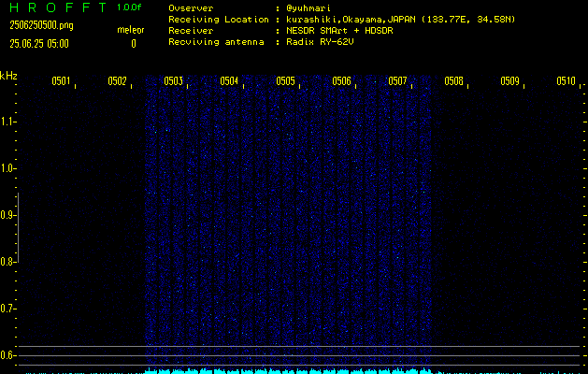
Task: Click the 0503 time marker
Action: pyautogui.click(x=173, y=81)
